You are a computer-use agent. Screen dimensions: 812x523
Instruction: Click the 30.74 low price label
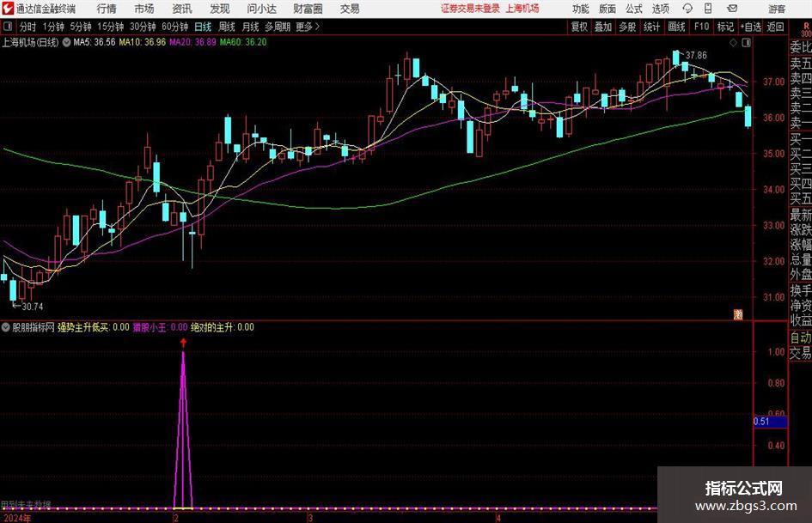32,307
